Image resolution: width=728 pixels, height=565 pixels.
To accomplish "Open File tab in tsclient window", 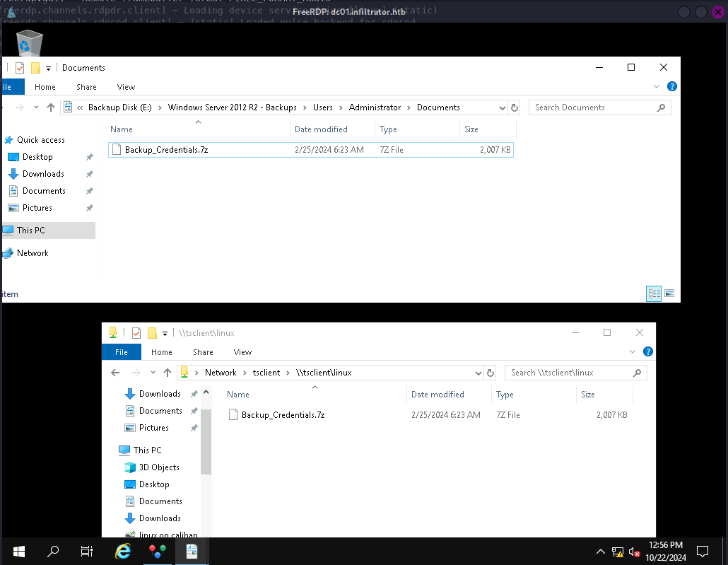I will [x=121, y=352].
